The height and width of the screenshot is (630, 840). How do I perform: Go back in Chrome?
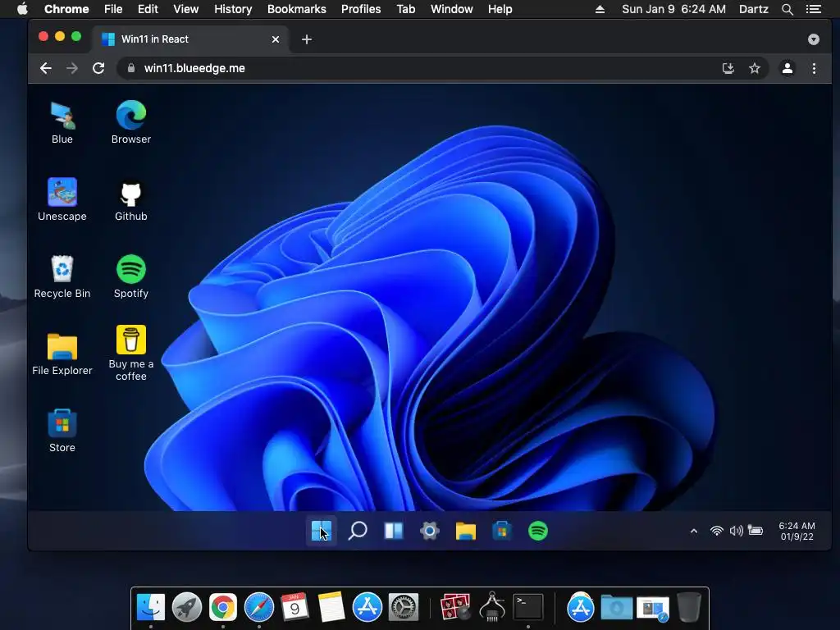(46, 68)
